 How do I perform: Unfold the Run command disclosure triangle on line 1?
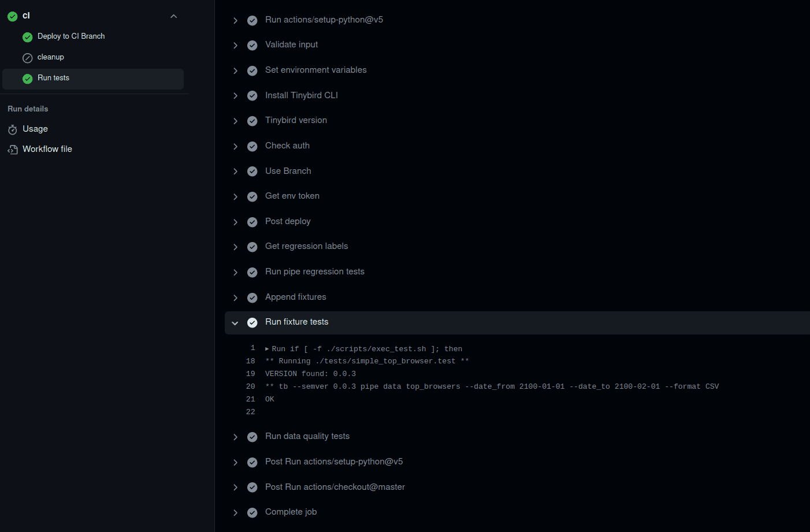pyautogui.click(x=267, y=349)
